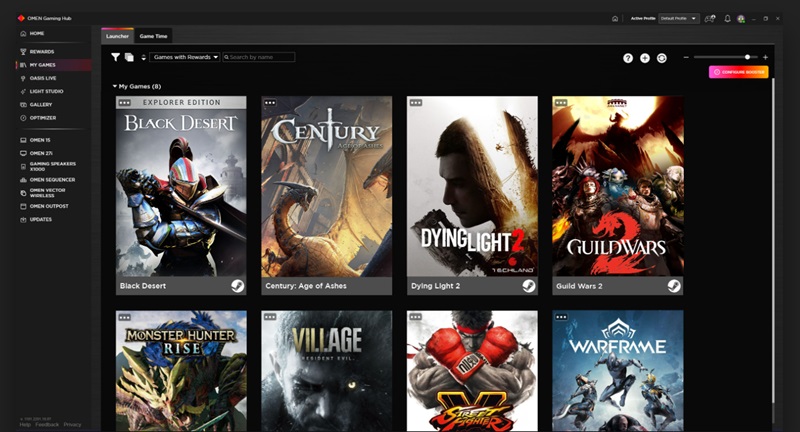
Task: Open the Dying Light 2 card options menu
Action: [x=416, y=103]
